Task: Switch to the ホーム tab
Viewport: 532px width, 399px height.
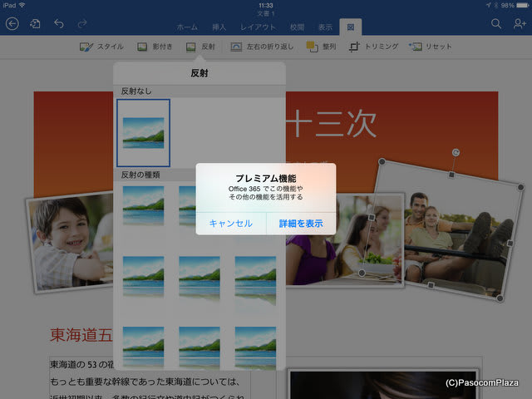Action: click(187, 27)
